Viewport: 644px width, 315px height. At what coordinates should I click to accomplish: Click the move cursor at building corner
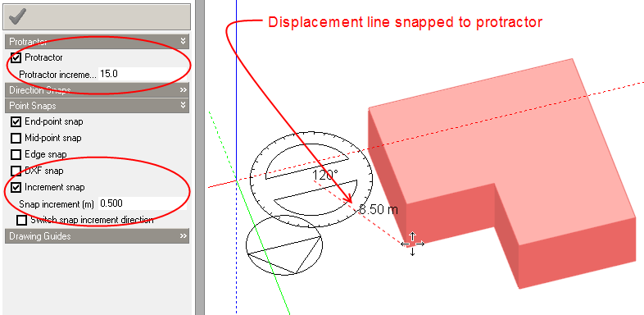tap(412, 244)
